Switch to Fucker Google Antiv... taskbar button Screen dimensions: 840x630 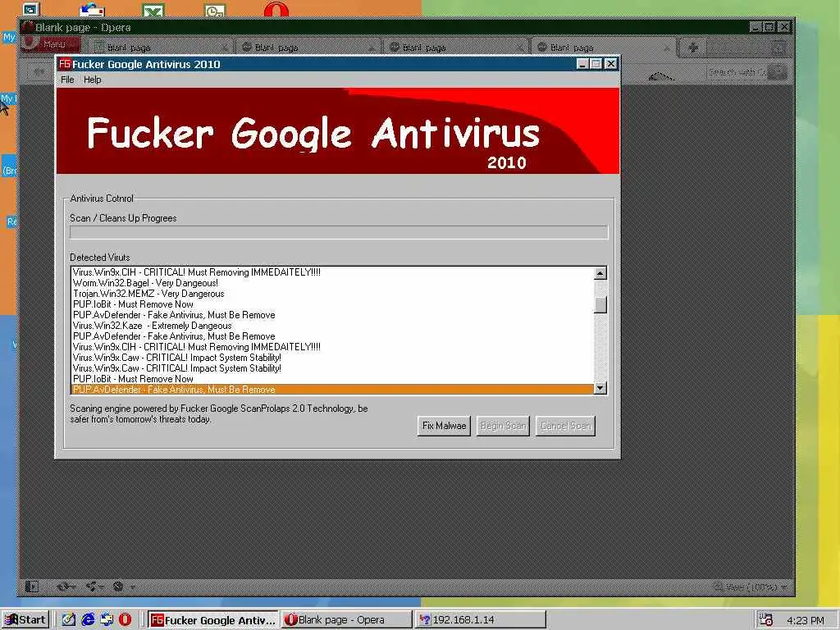213,620
